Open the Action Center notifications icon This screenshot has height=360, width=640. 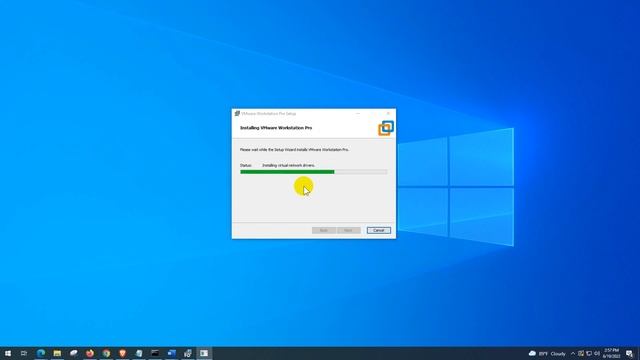629,353
